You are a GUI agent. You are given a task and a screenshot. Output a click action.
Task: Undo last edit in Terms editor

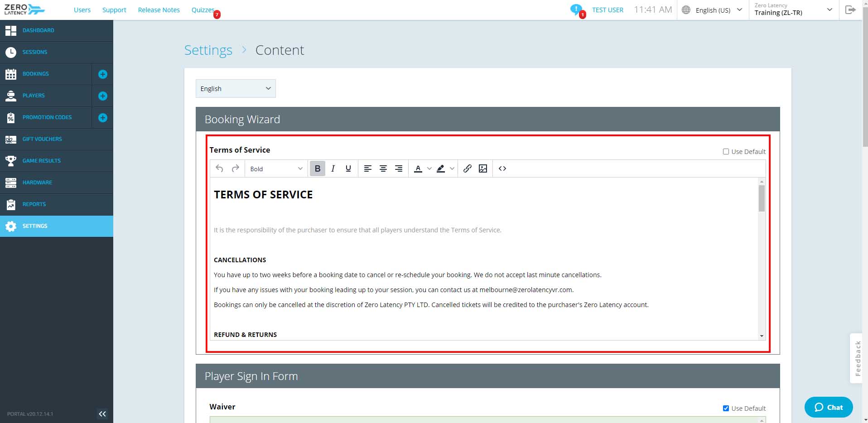(x=219, y=168)
